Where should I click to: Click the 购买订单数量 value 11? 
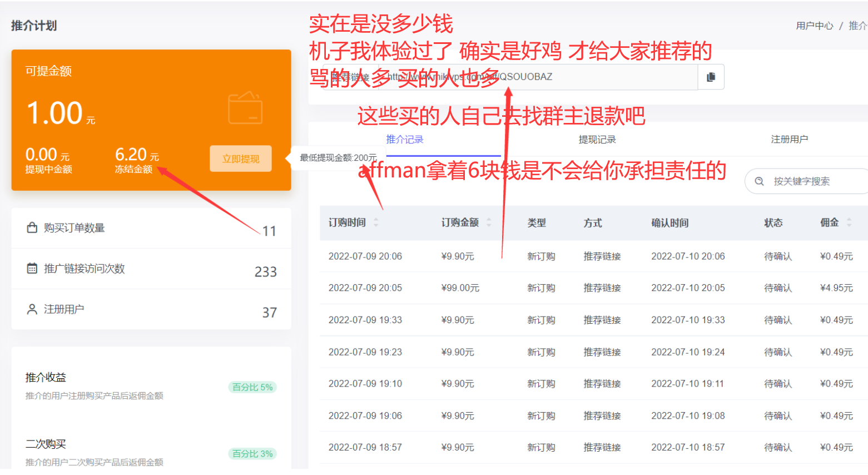[269, 231]
